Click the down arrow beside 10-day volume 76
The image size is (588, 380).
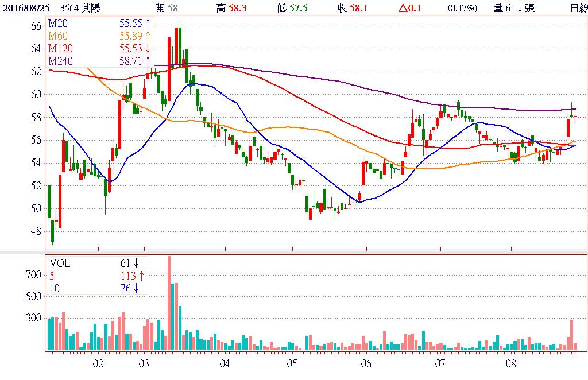136,289
